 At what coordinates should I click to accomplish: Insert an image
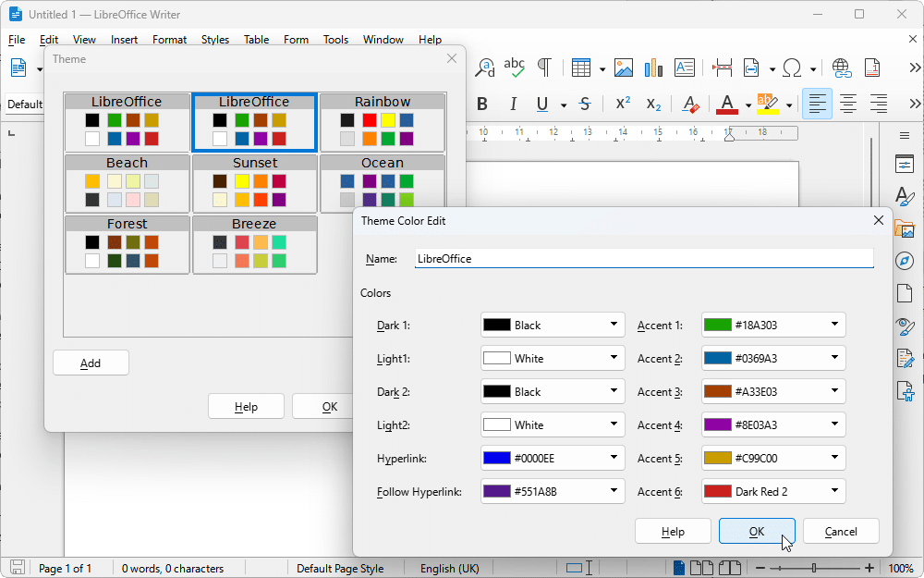624,68
